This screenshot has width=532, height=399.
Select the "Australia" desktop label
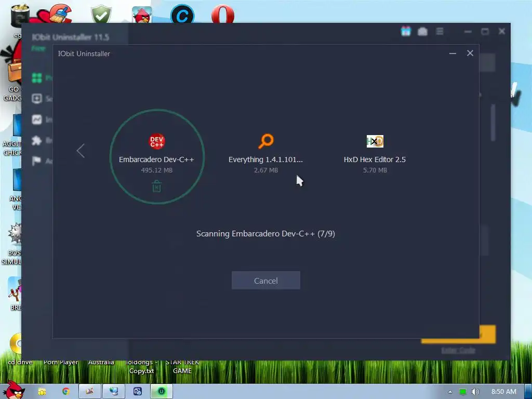[x=101, y=362]
